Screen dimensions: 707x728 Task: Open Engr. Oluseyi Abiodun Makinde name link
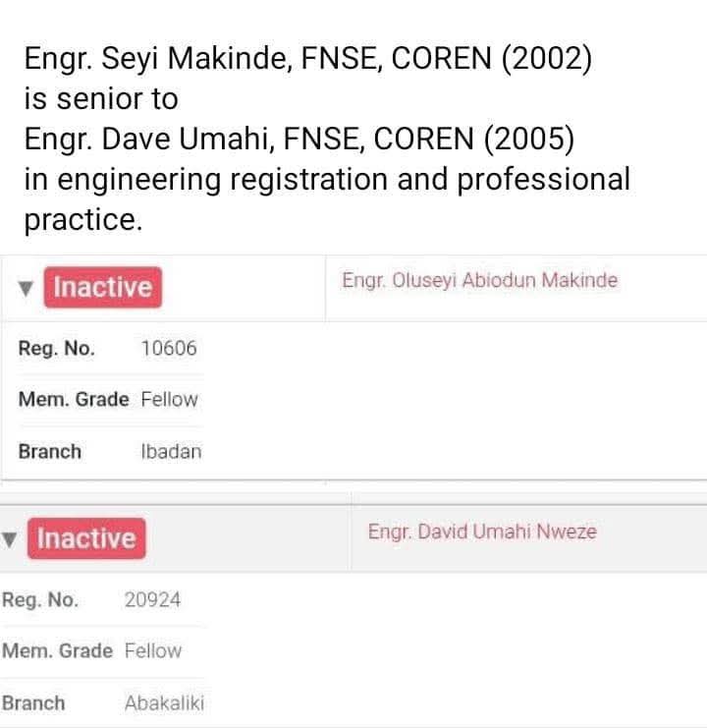479,281
